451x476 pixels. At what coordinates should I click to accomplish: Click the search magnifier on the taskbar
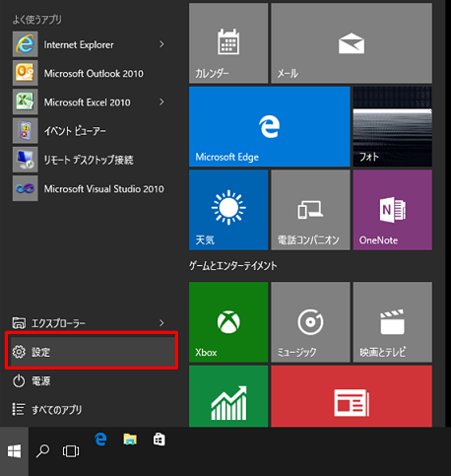pos(42,451)
